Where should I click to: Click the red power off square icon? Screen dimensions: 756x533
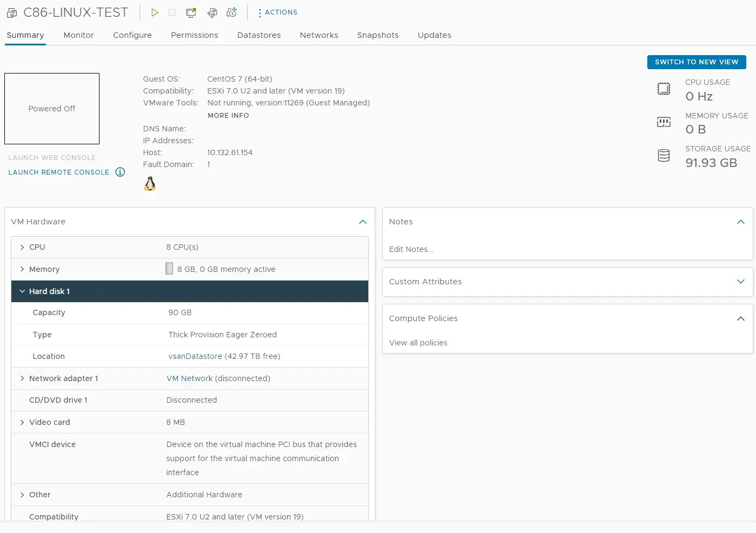(x=172, y=12)
